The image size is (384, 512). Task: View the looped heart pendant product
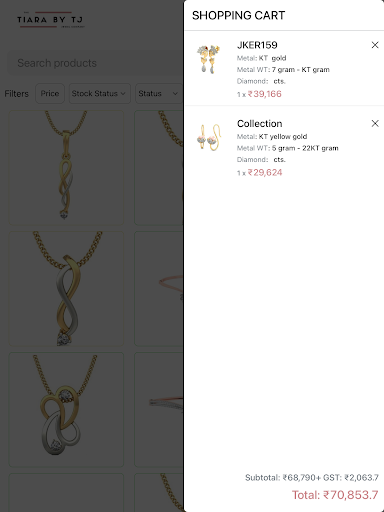coord(66,409)
